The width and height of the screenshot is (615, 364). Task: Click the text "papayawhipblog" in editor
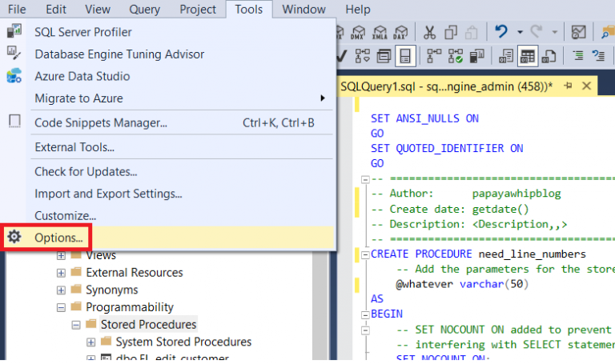pyautogui.click(x=517, y=194)
